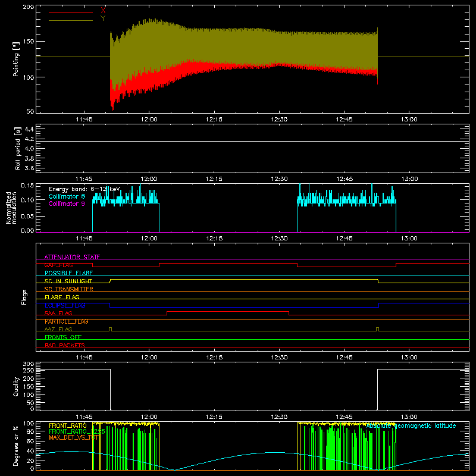
Task: Click 13:00 time label under Flags plot
Action: coord(409,358)
